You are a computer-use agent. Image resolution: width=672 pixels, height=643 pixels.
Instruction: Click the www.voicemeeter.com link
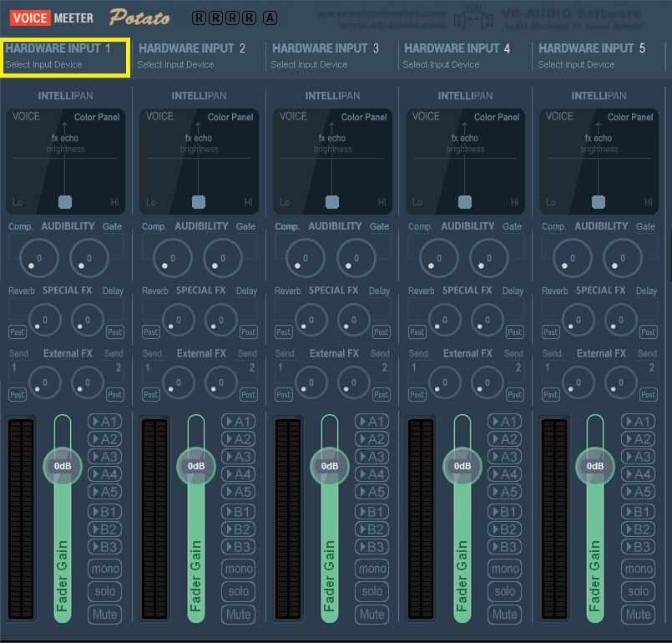coord(381,13)
